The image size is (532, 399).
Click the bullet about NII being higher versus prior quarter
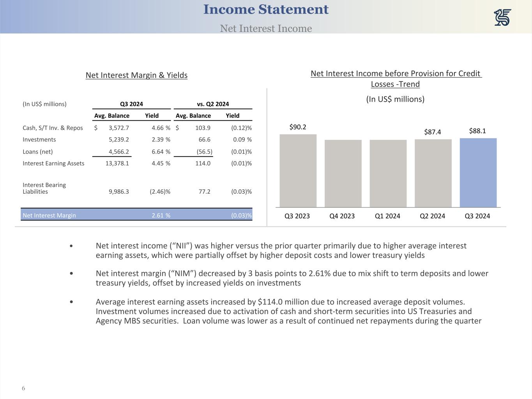pos(281,251)
